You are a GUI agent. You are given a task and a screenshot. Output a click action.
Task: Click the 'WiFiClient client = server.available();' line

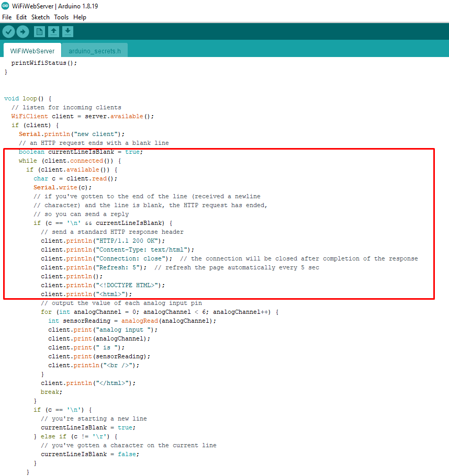click(83, 116)
